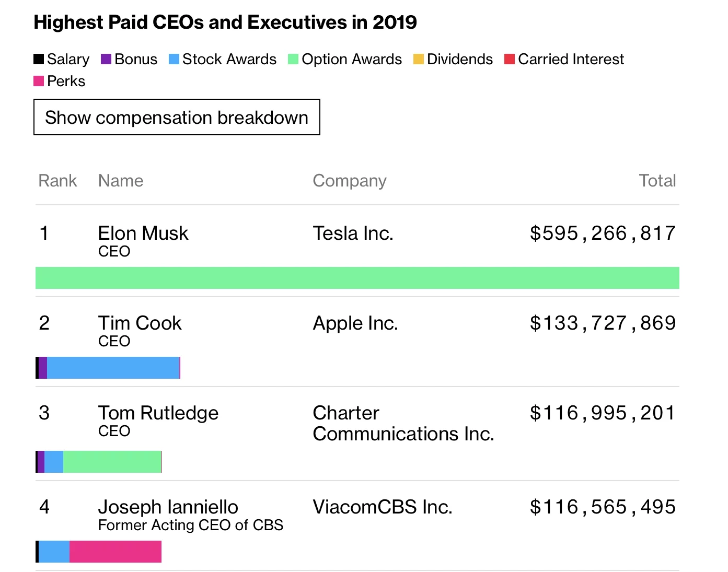
Task: Click the purple Bonus legend swatch
Action: (x=106, y=59)
